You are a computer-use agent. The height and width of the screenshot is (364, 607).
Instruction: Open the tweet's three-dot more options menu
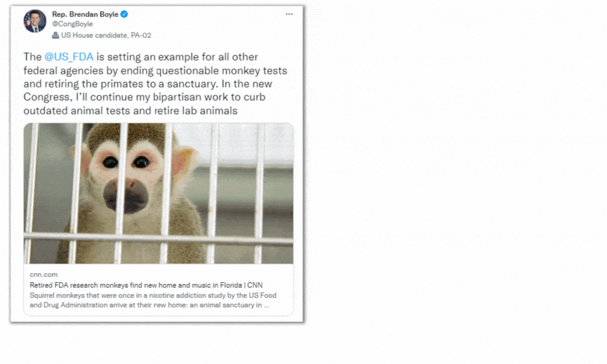pyautogui.click(x=289, y=14)
